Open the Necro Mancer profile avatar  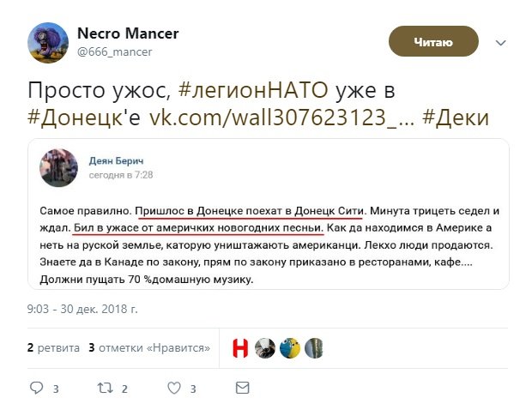pos(48,43)
